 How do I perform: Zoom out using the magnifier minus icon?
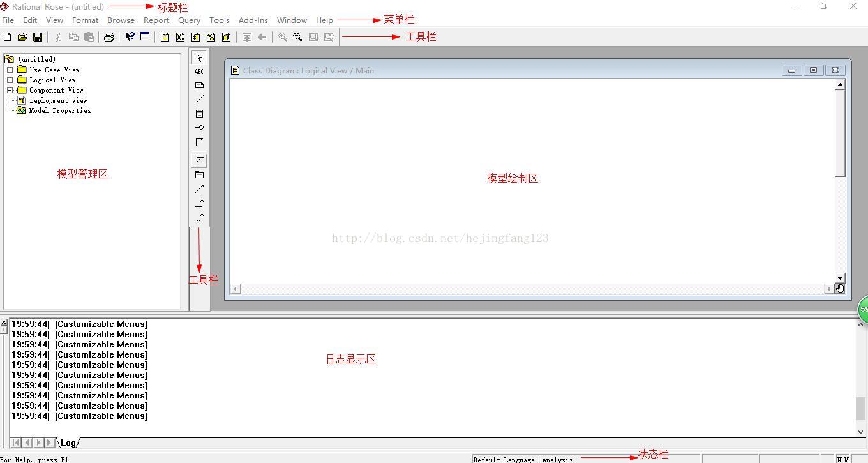(297, 37)
